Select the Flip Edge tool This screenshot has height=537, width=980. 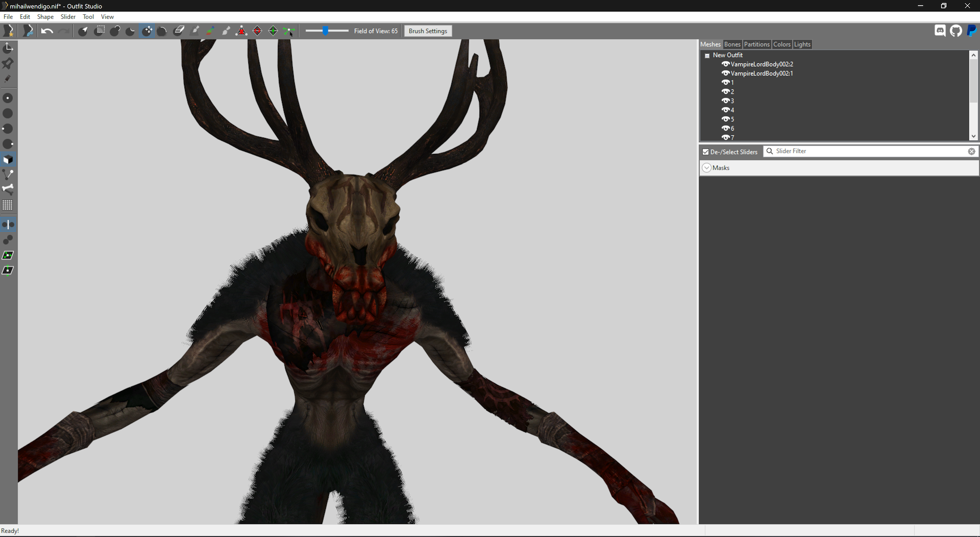click(257, 31)
